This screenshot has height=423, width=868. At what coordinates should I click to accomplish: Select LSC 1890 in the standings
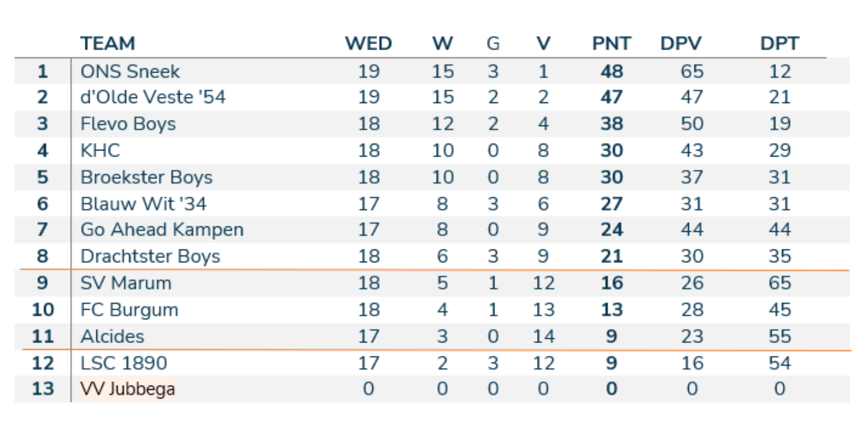(123, 363)
